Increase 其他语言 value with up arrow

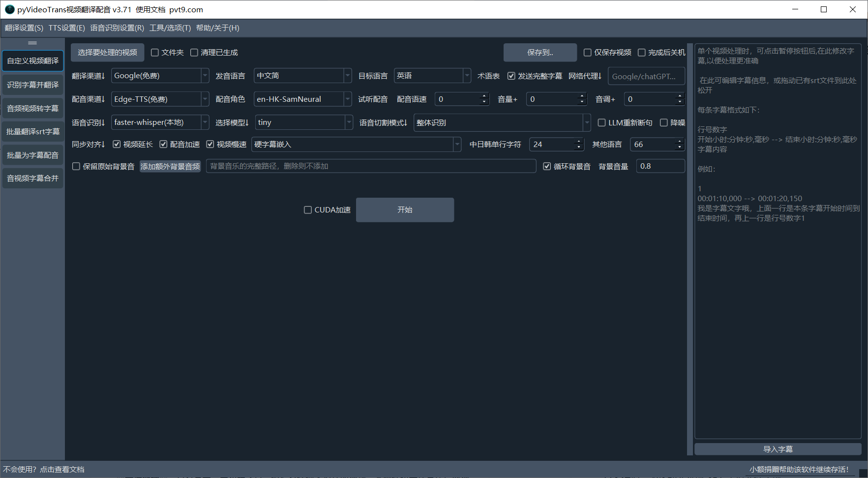[680, 141]
